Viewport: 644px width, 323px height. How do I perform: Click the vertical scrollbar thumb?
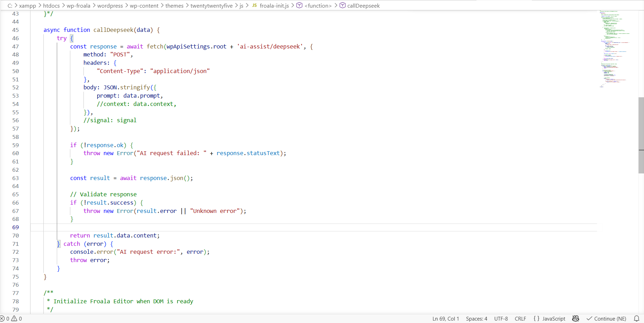(x=641, y=135)
